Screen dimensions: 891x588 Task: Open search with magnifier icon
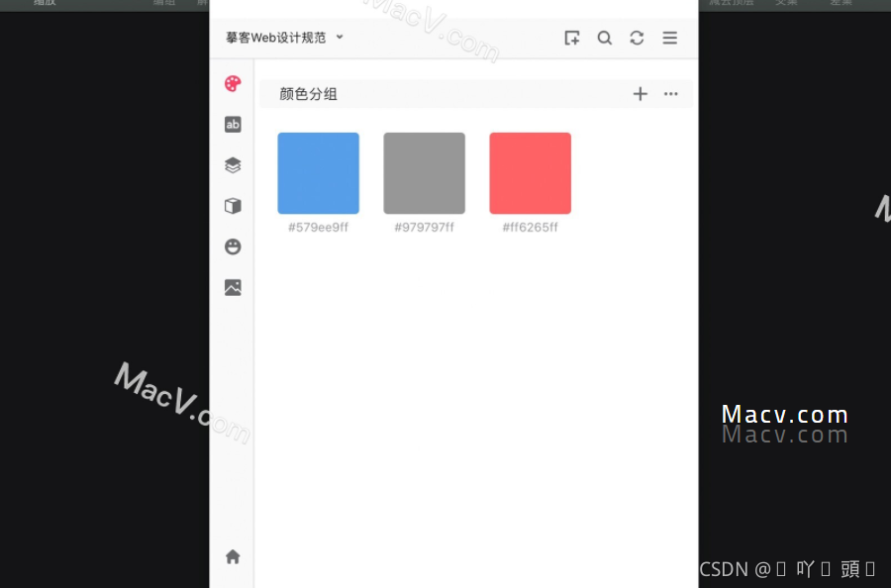pos(605,38)
